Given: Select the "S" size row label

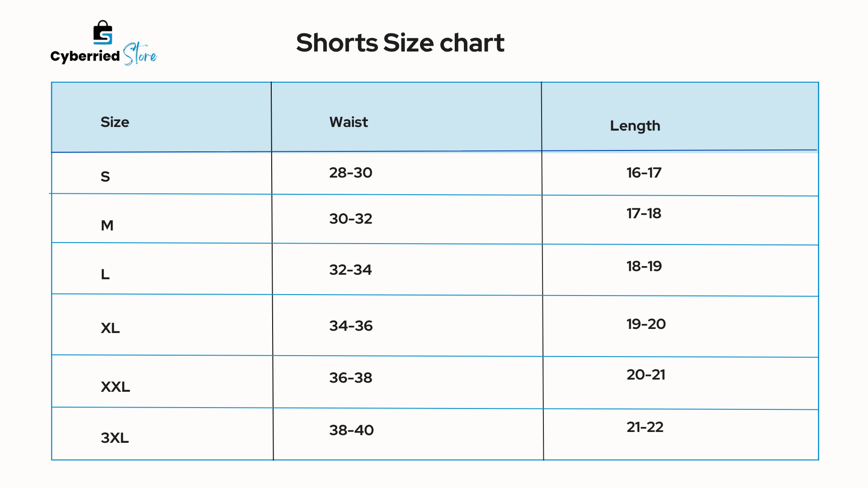Looking at the screenshot, I should point(105,176).
